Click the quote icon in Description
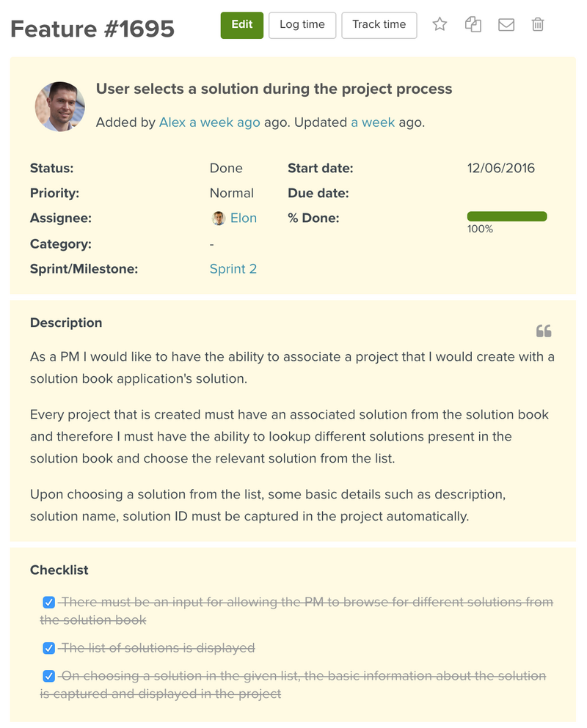Image resolution: width=587 pixels, height=728 pixels. pos(544,331)
